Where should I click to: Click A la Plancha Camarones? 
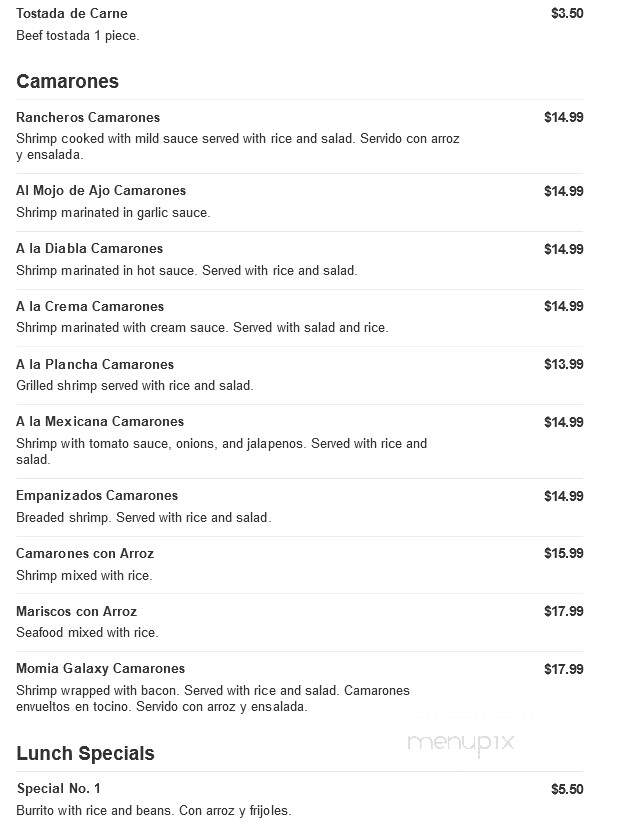95,364
